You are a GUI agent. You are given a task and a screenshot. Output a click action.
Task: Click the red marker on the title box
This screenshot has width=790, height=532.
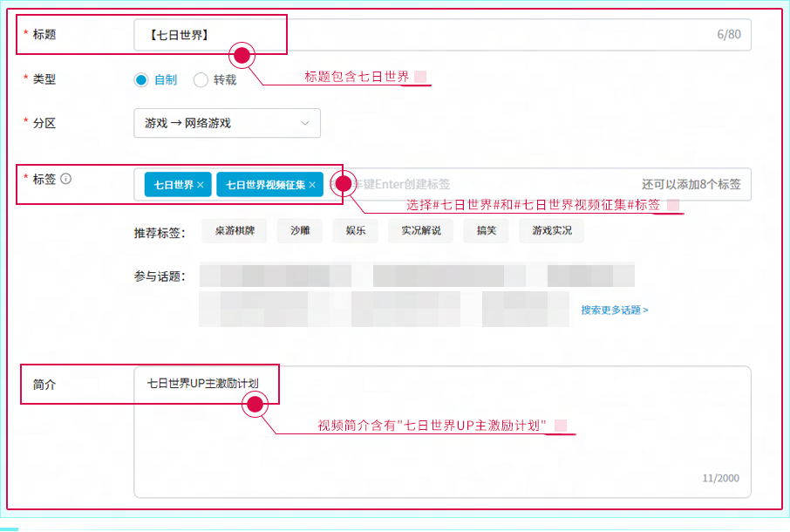[242, 56]
